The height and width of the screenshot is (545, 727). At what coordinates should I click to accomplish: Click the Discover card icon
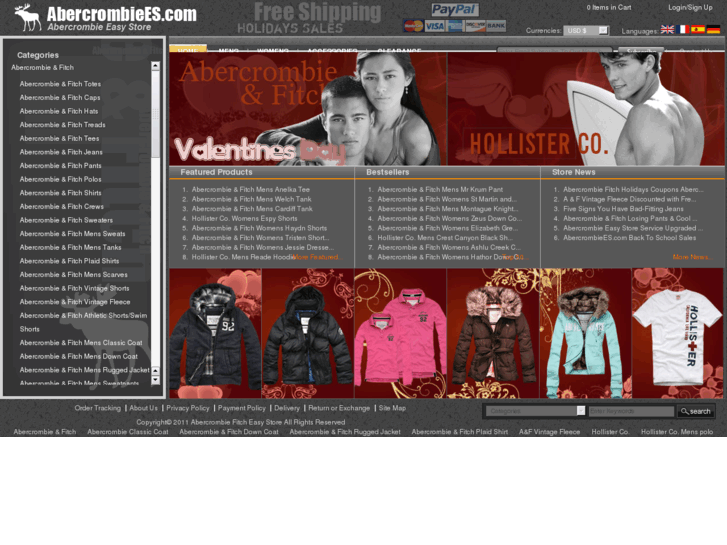pos(475,26)
